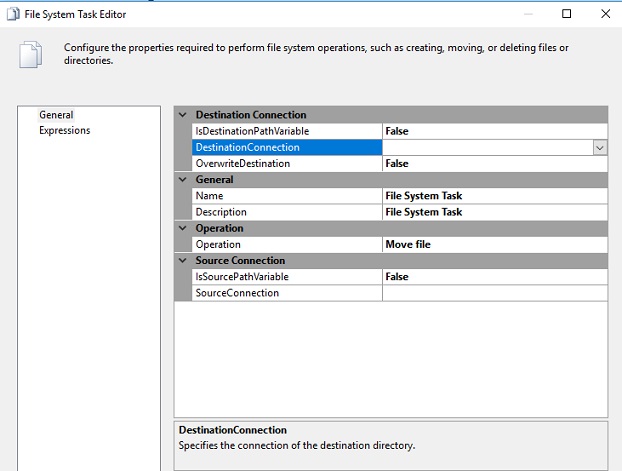Maximize the editor window
The image size is (622, 471).
point(567,14)
